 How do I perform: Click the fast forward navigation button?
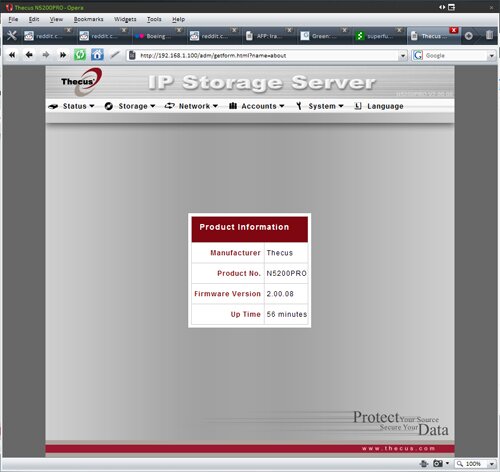(x=62, y=55)
